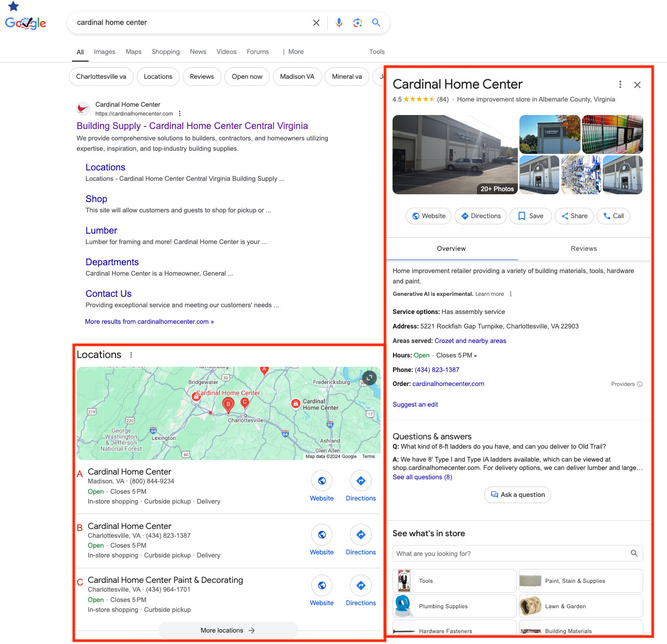Switch to Reviews tab in knowledge panel
Screen dimensions: 667x644
(584, 249)
